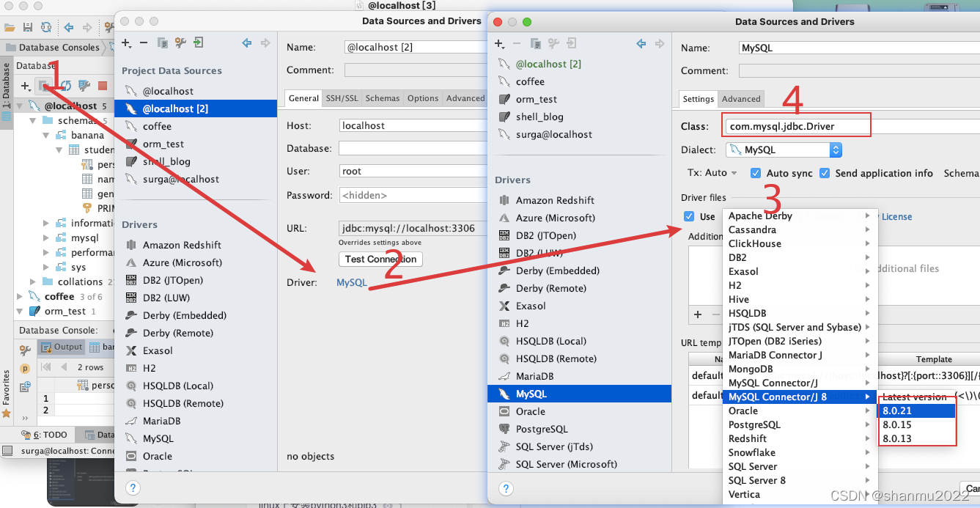Viewport: 980px width, 508px height.
Task: Click the back arrow in IDE main toolbar
Action: click(69, 28)
